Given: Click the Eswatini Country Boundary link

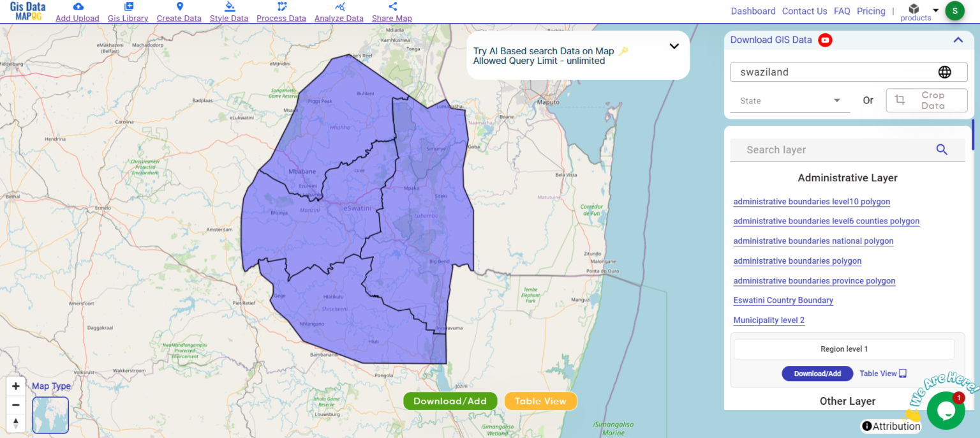Looking at the screenshot, I should click(x=783, y=300).
